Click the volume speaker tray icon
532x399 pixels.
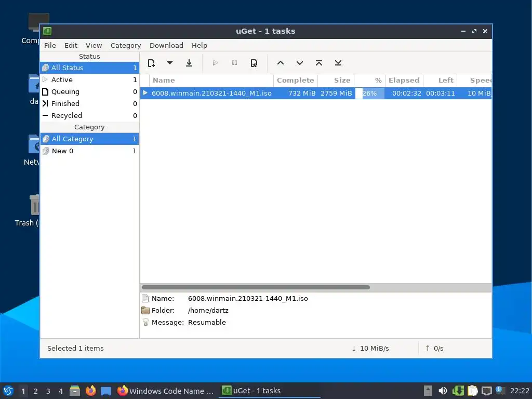(443, 391)
